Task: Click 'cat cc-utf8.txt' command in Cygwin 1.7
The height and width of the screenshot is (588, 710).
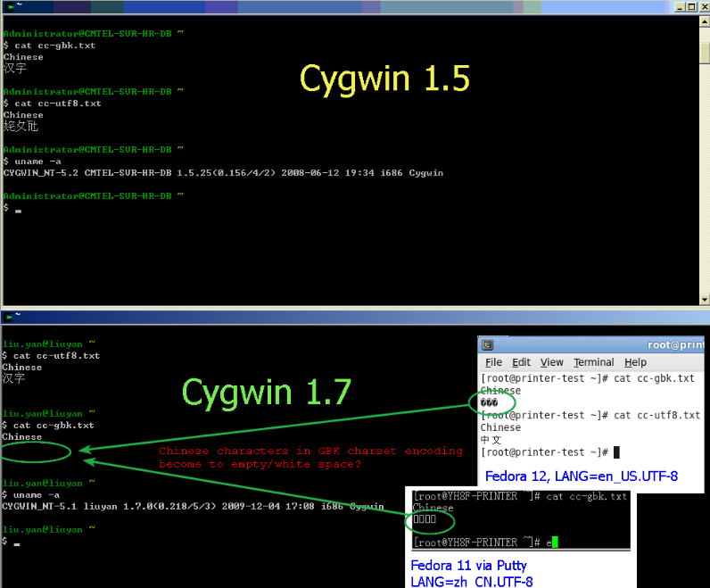Action: [x=56, y=356]
